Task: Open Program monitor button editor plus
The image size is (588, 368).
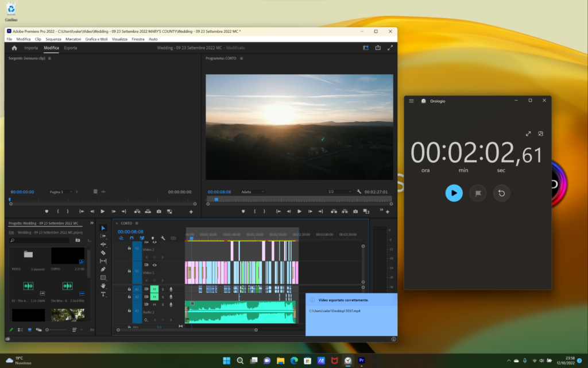Action: [x=388, y=212]
